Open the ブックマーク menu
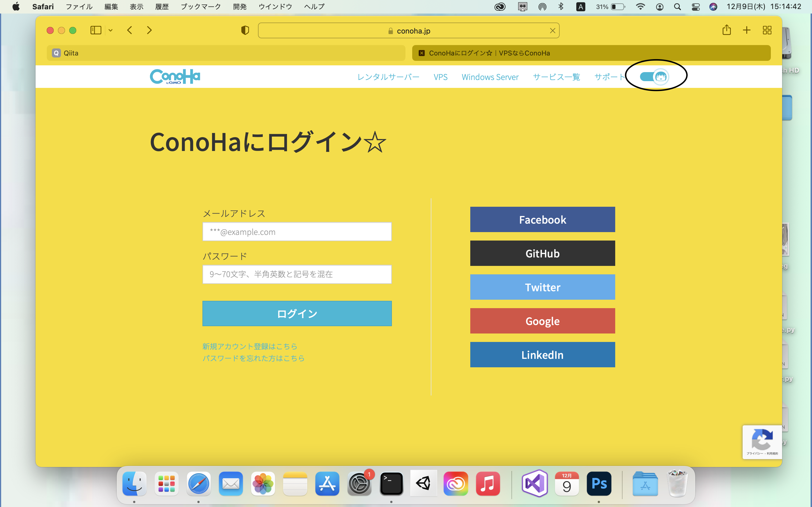Viewport: 812px width, 507px height. [201, 7]
